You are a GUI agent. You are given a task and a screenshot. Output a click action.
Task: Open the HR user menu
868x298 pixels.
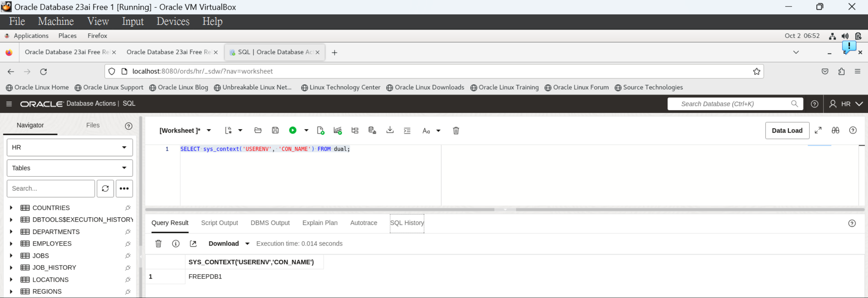[x=846, y=104]
